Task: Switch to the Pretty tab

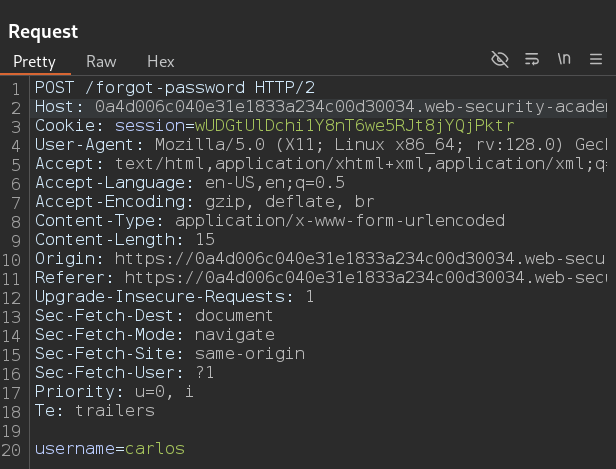Action: (x=35, y=61)
